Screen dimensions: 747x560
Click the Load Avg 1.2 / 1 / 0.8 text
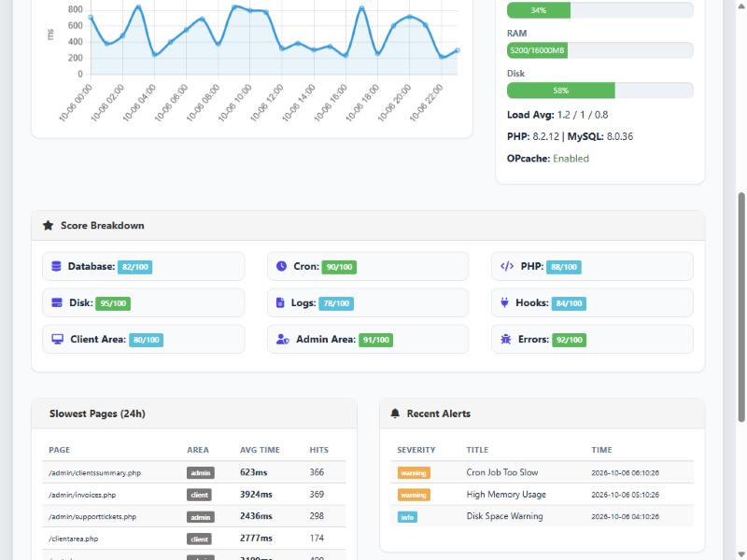tap(557, 115)
